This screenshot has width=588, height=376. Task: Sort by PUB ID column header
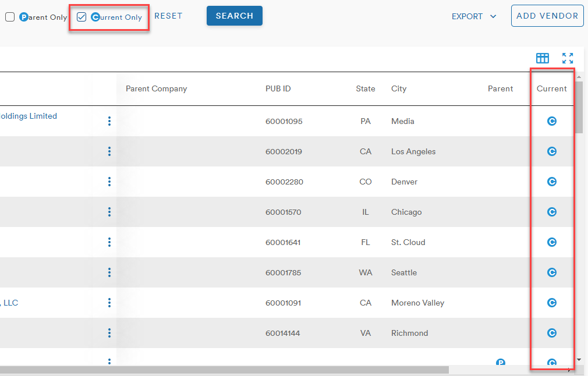pos(278,89)
